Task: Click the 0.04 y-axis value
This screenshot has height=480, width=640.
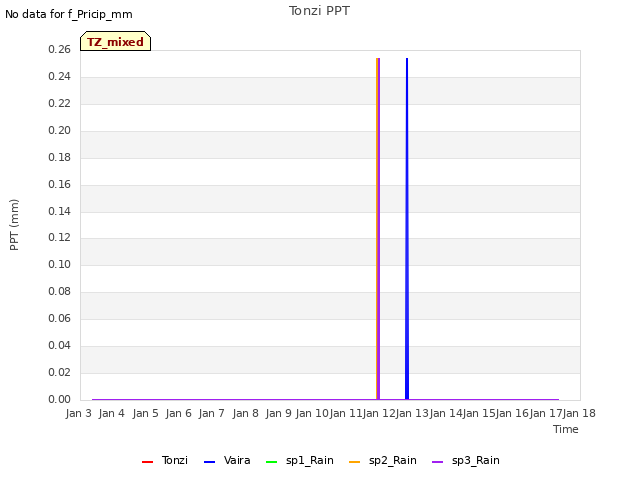Action: tap(59, 345)
